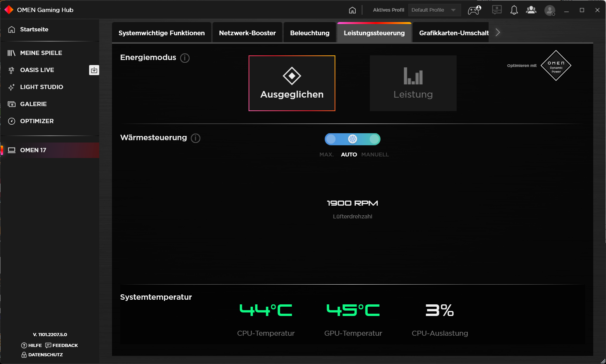
Task: Switch to the Beleuchtung tab
Action: [310, 33]
